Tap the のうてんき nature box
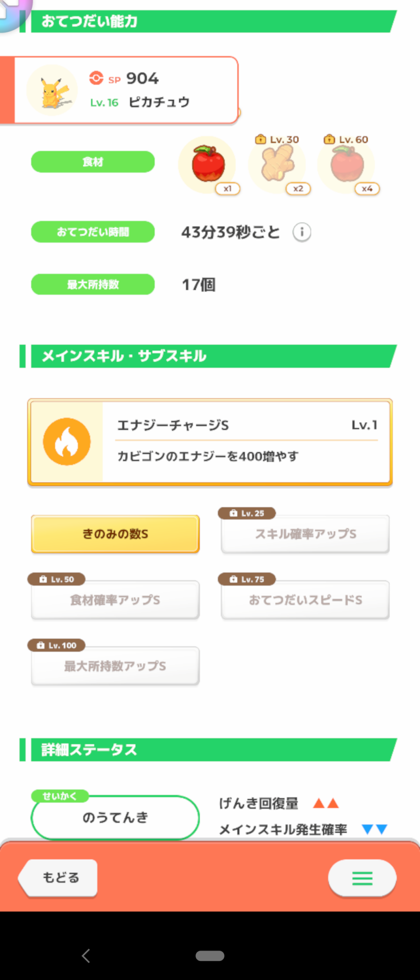 pos(115,817)
